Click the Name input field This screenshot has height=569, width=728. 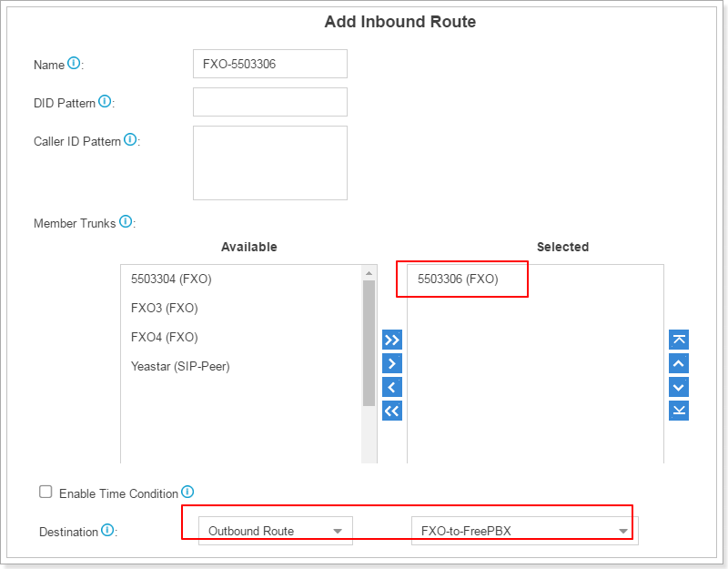tap(269, 64)
